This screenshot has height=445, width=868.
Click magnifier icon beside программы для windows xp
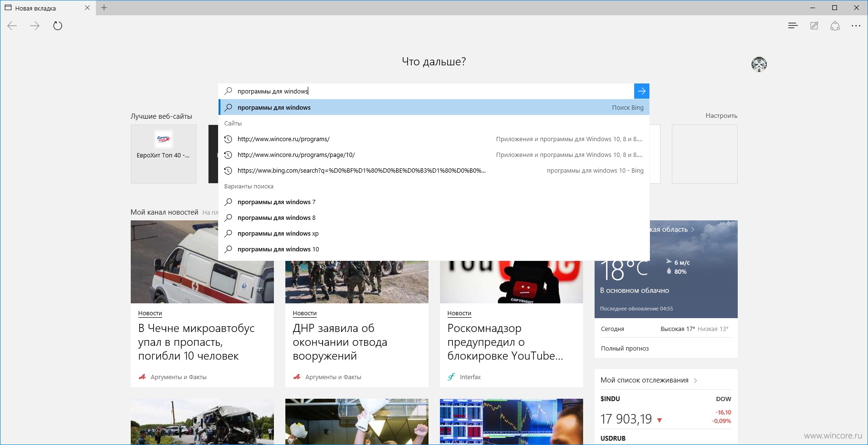point(228,234)
